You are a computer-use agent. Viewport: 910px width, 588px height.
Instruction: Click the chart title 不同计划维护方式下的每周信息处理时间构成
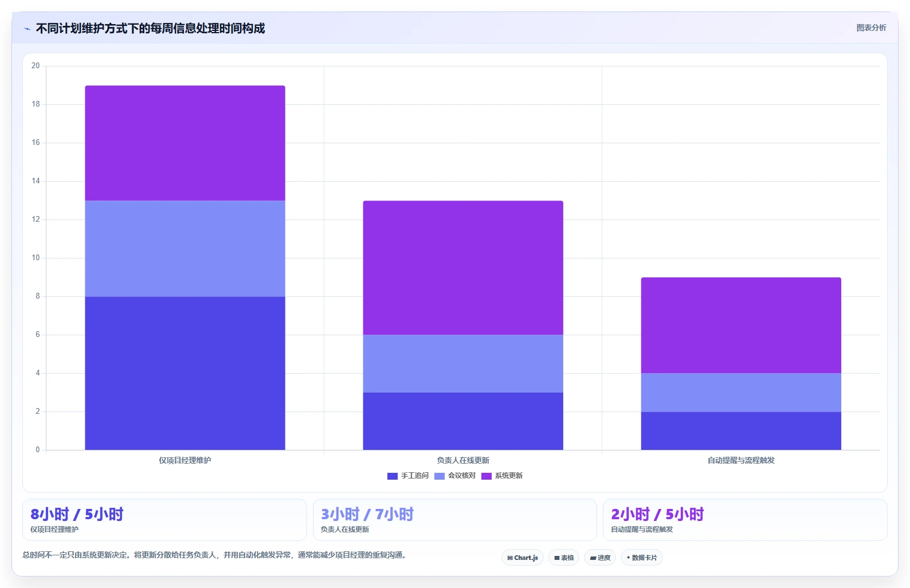[x=150, y=29]
